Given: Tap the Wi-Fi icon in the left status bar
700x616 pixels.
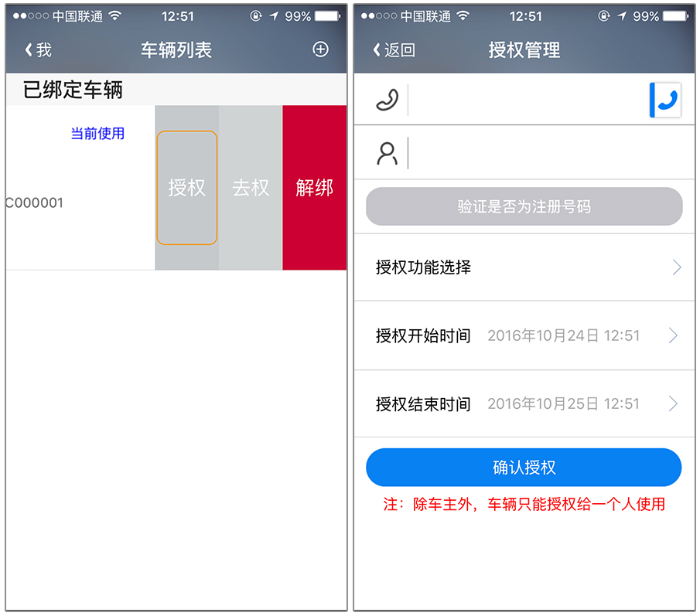Looking at the screenshot, I should pos(115,16).
